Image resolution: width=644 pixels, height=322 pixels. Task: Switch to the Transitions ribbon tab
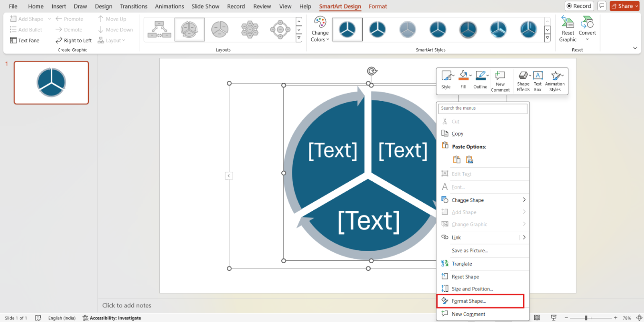tap(134, 6)
